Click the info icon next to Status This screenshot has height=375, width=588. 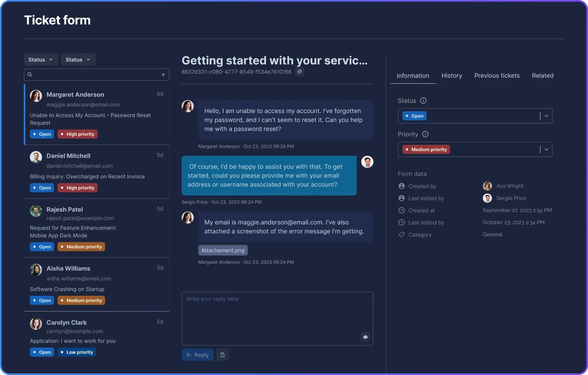(423, 101)
